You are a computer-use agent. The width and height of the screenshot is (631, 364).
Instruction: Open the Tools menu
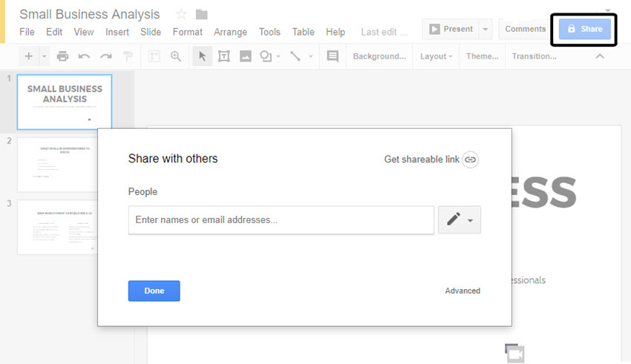(269, 32)
